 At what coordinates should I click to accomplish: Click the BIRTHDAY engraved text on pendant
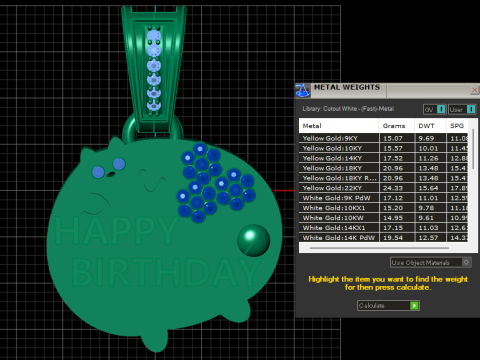[166, 273]
